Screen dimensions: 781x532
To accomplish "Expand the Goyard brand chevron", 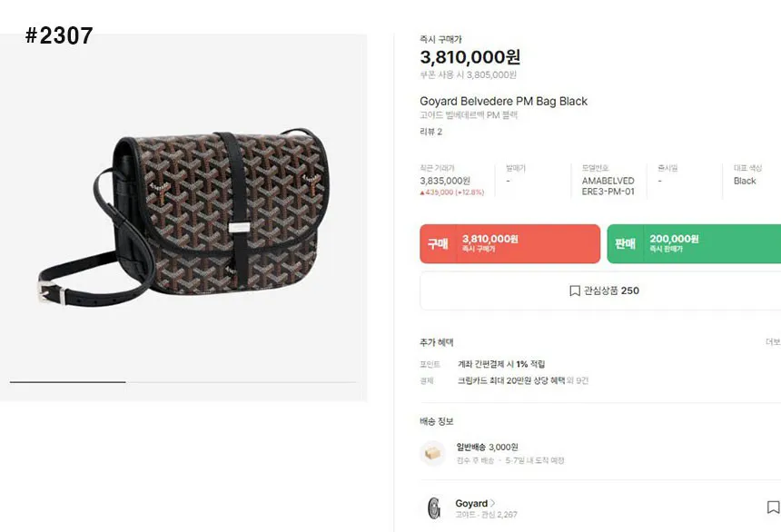I will (x=493, y=503).
